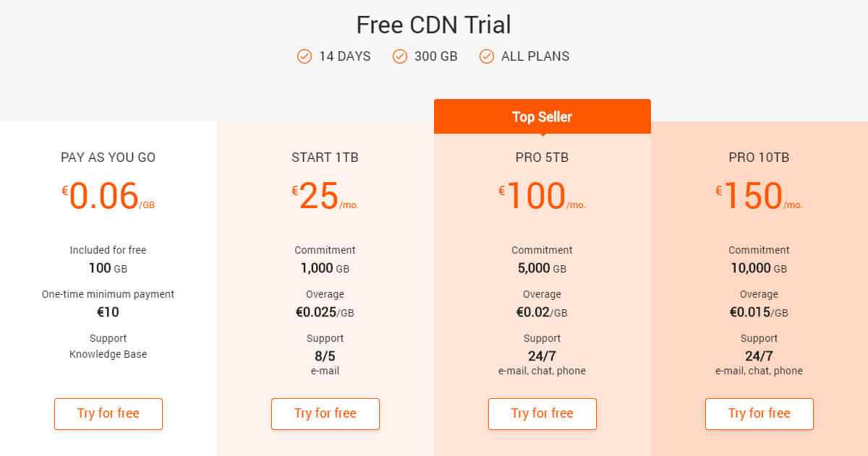This screenshot has width=868, height=456.
Task: Select the Top Seller banner
Action: click(x=542, y=116)
